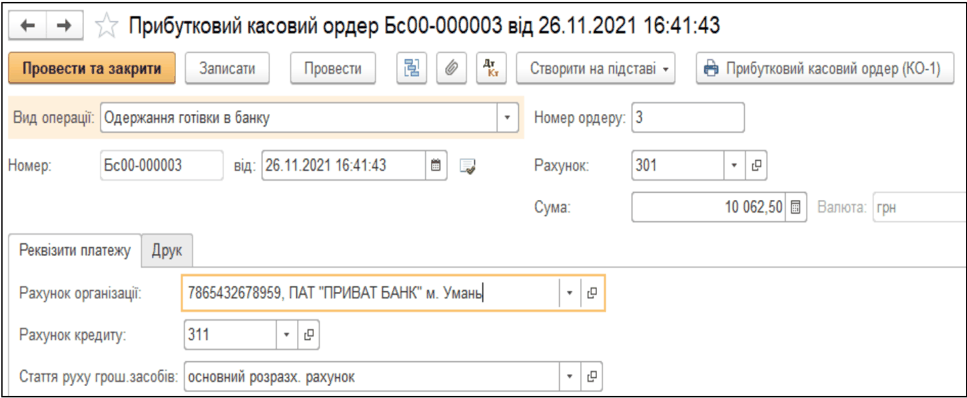Viewport: 967px width, 398px height.
Task: Print Прибутковий касовий ордер (КО-1)
Action: [824, 68]
